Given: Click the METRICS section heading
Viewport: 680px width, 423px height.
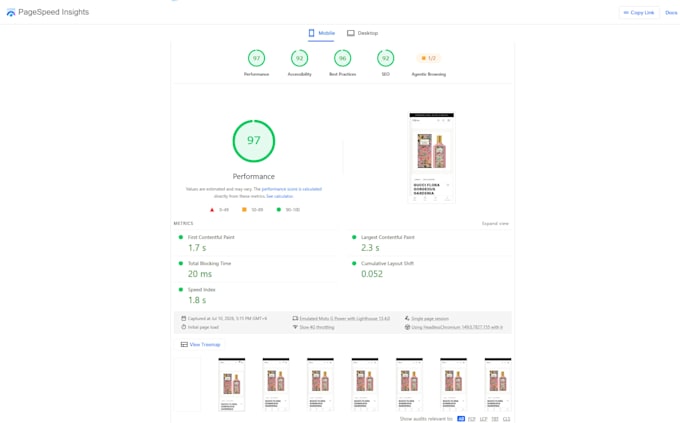Looking at the screenshot, I should (x=183, y=223).
